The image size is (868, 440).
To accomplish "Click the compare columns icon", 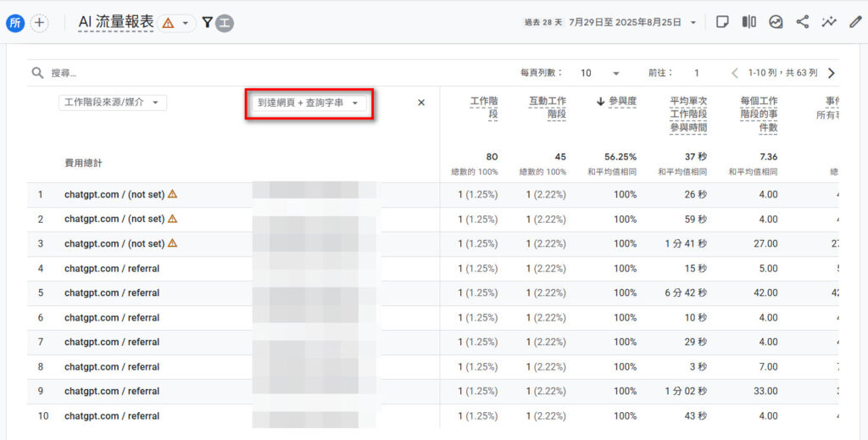I will coord(748,23).
